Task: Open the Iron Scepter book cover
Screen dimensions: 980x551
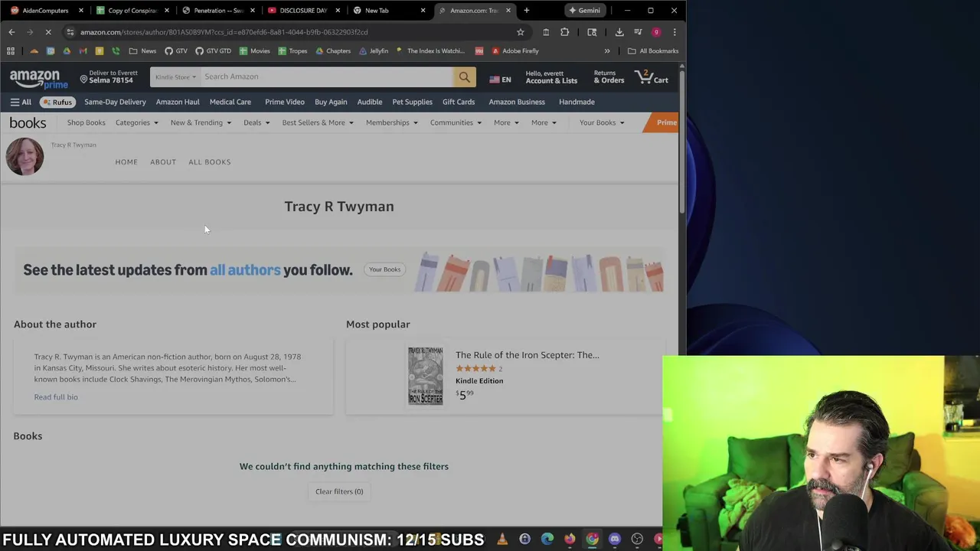Action: coord(425,376)
